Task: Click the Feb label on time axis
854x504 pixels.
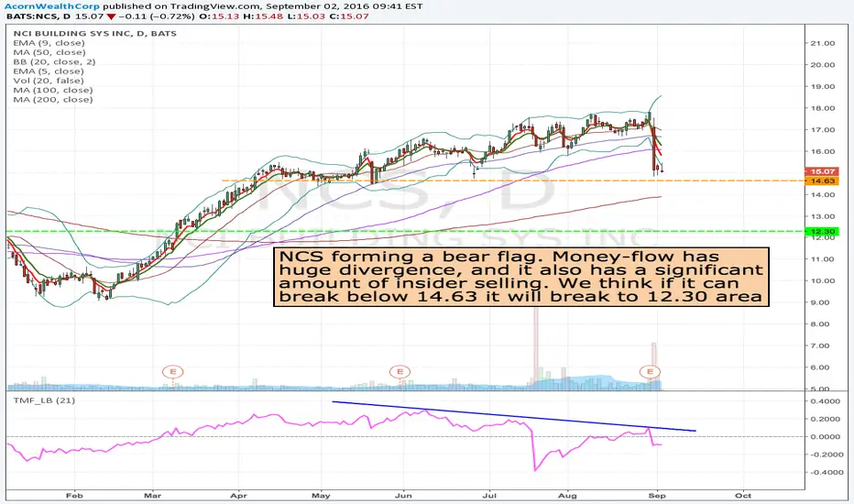Action: tap(74, 495)
